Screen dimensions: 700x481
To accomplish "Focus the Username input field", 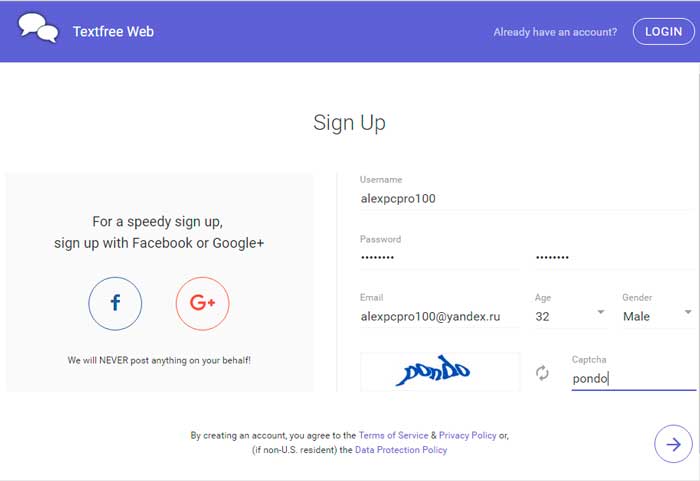I will pos(527,199).
